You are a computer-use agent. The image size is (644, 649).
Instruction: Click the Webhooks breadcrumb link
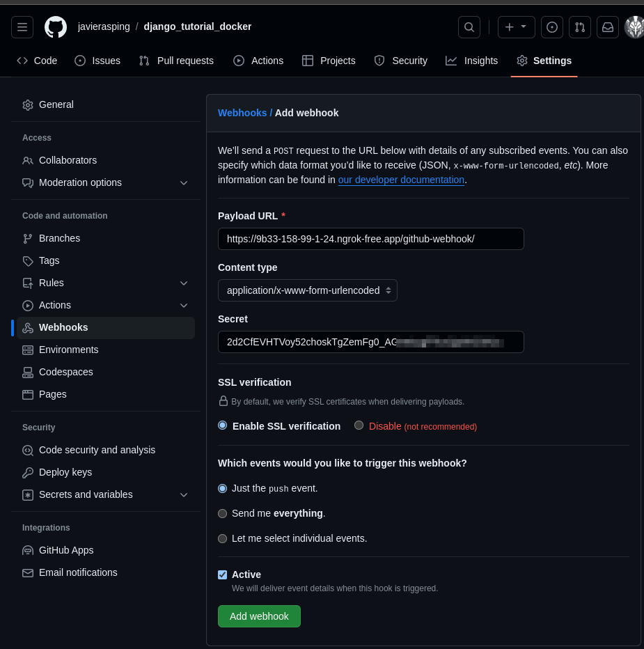tap(242, 113)
